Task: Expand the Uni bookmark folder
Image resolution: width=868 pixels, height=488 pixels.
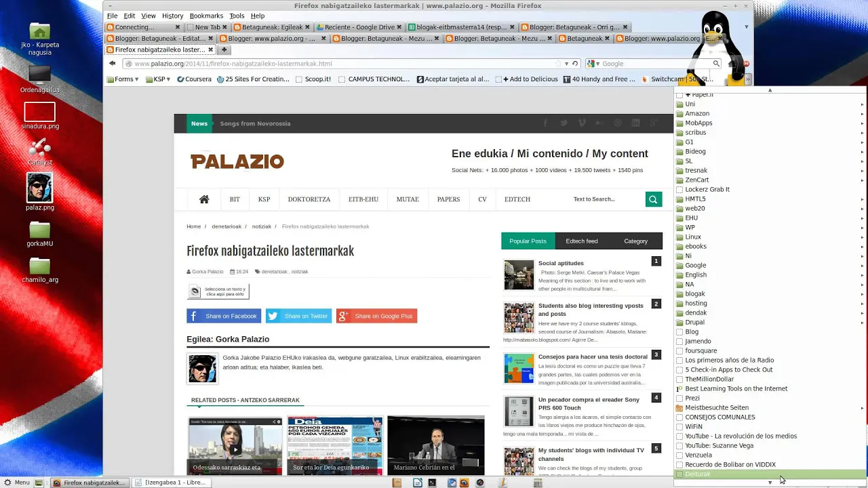Action: coord(769,104)
